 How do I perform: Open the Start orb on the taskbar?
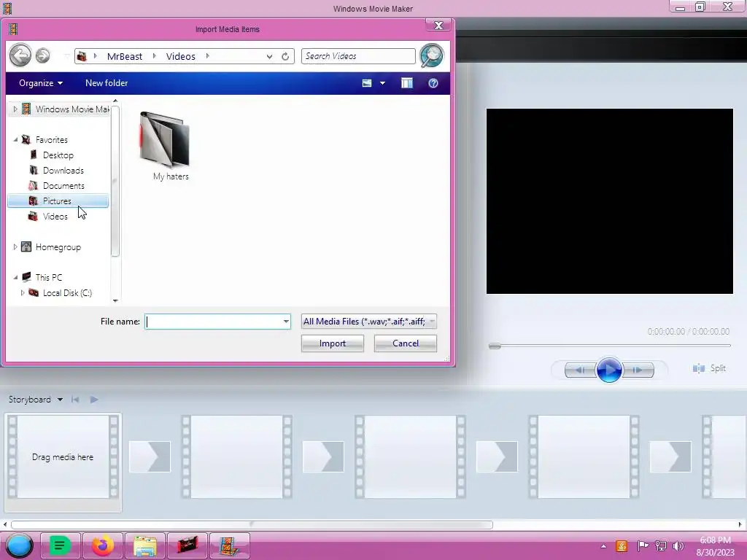[x=19, y=546]
